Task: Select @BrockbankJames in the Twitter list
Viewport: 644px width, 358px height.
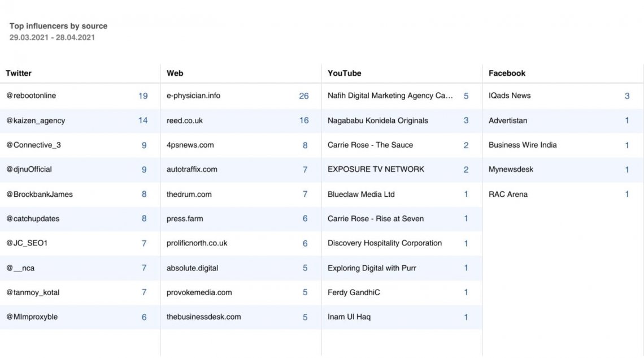Action: click(x=40, y=194)
